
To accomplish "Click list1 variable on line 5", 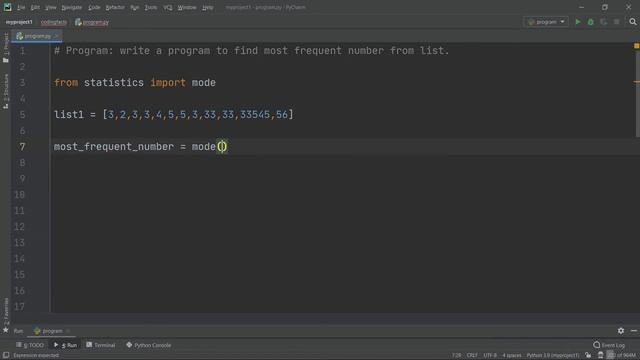I will pyautogui.click(x=69, y=115).
